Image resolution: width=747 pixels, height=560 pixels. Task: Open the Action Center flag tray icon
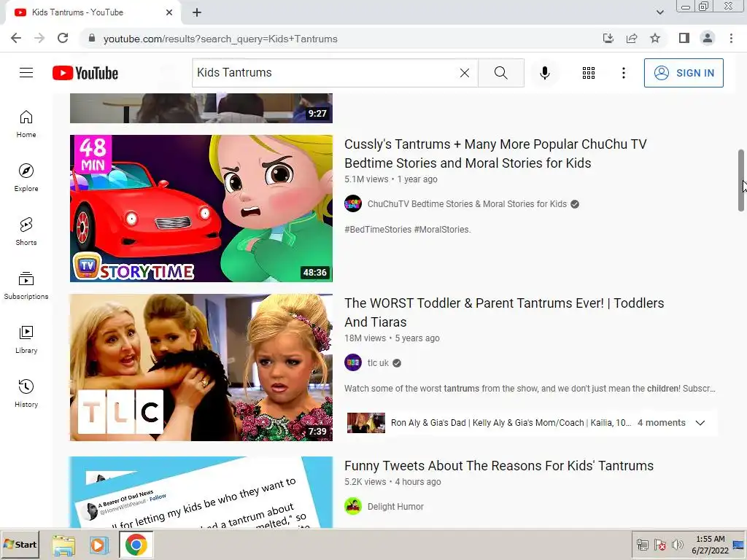tap(659, 544)
